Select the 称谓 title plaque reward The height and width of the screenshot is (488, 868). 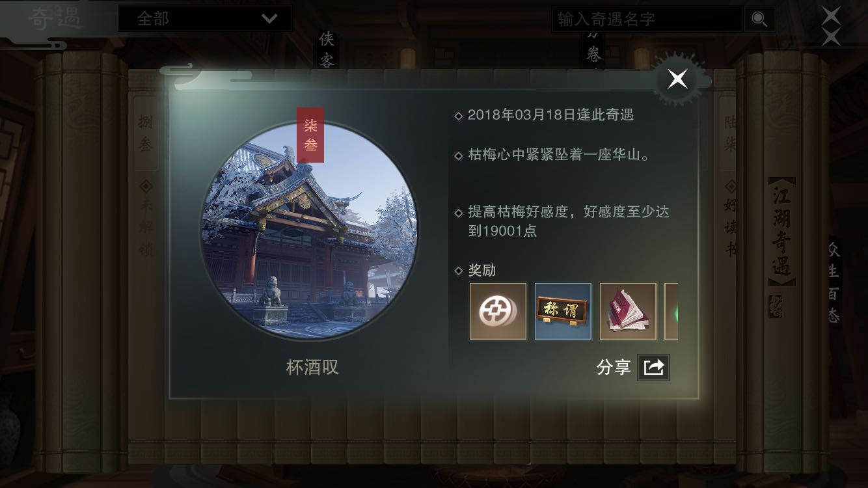[563, 311]
